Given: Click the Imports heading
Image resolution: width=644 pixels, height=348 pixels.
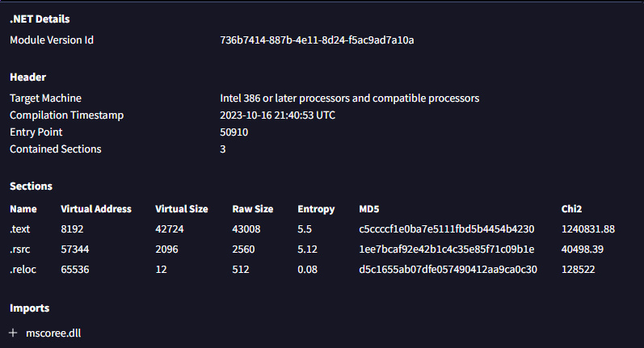Looking at the screenshot, I should (30, 308).
